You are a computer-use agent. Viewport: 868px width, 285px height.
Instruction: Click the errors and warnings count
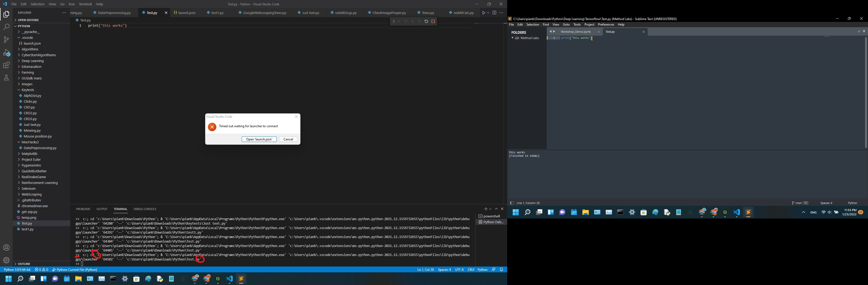pos(41,269)
